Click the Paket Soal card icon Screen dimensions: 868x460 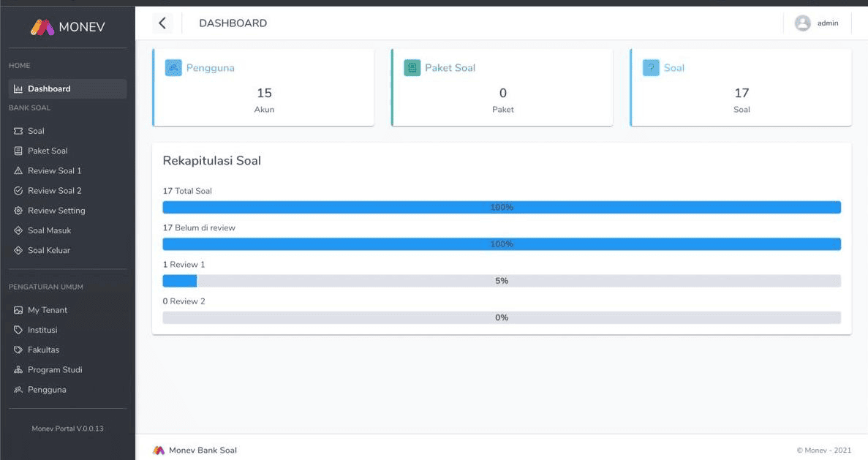pyautogui.click(x=412, y=67)
